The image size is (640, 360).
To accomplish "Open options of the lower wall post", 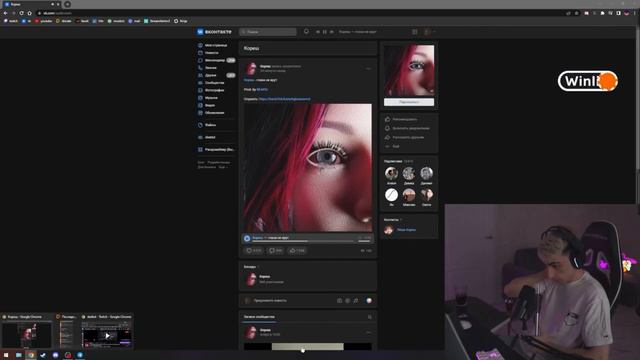I will [x=368, y=332].
